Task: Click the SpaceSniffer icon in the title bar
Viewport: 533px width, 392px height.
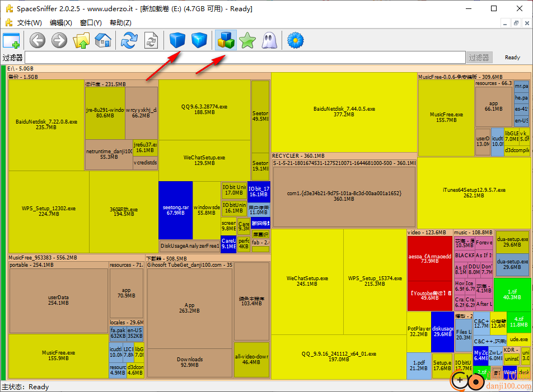Action: [9, 8]
